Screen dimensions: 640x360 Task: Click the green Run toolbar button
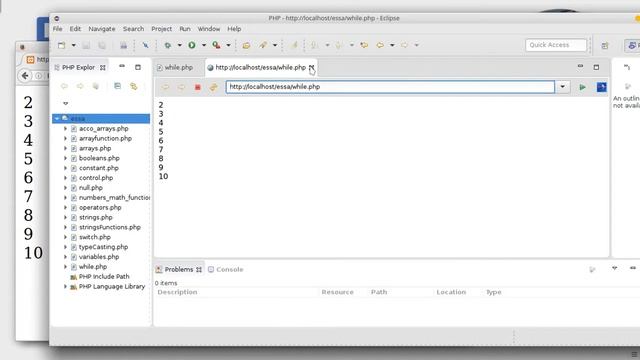(x=191, y=45)
